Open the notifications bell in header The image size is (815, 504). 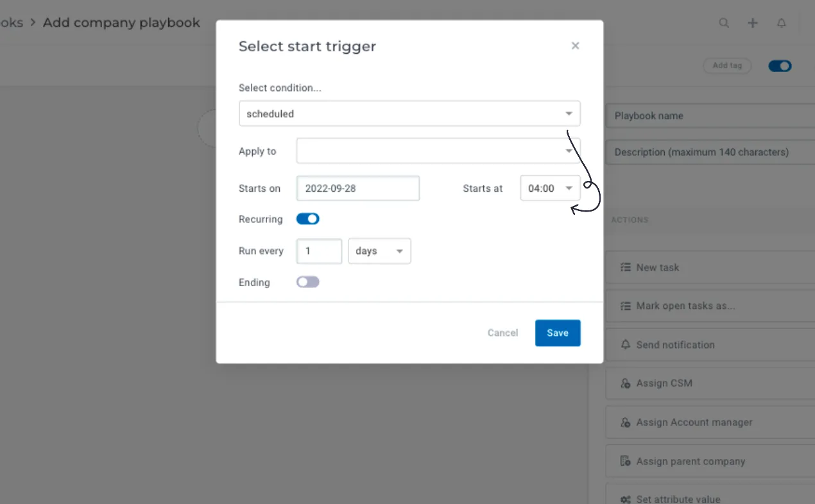[x=781, y=23]
